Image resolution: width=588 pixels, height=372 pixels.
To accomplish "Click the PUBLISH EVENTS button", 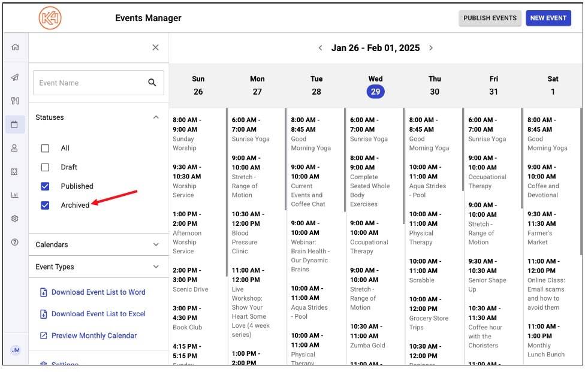I will coord(490,18).
